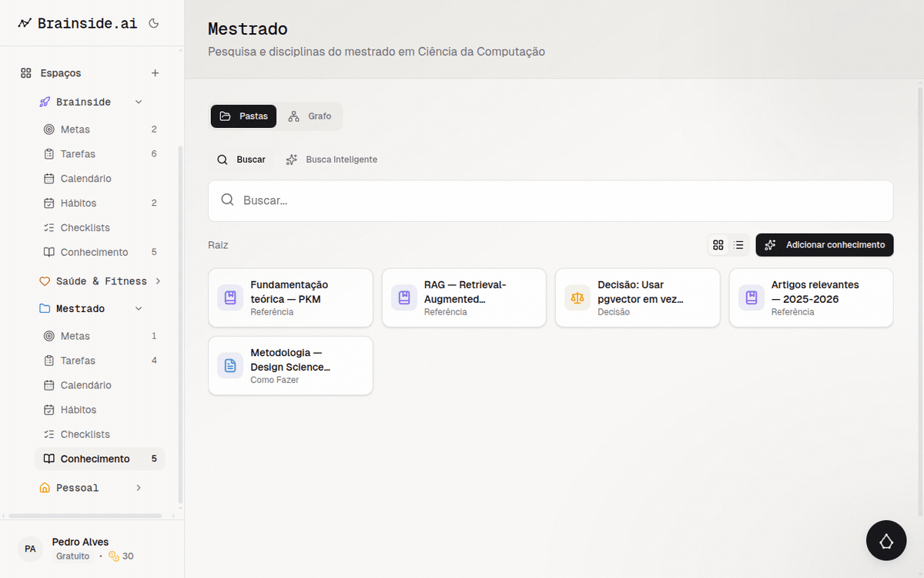Image resolution: width=924 pixels, height=578 pixels.
Task: Click the Buscar search input field
Action: (551, 200)
